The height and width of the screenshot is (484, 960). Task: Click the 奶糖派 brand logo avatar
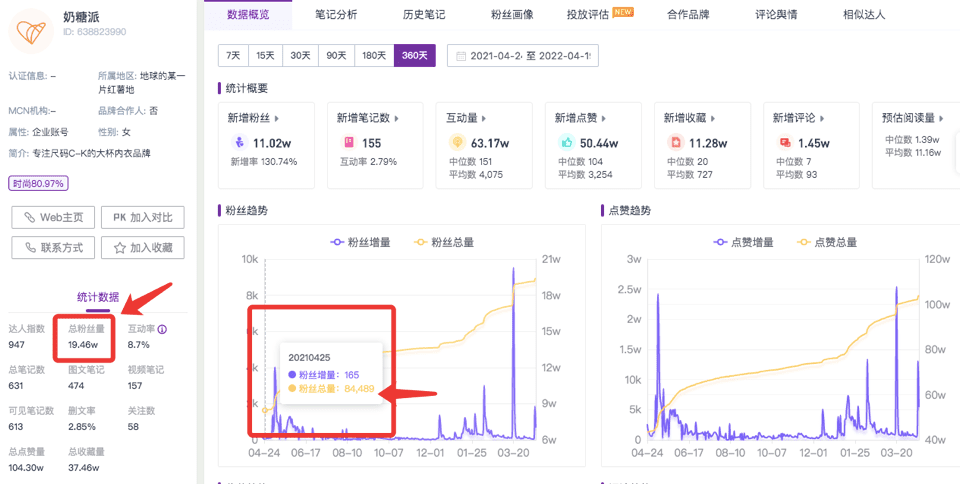coord(31,31)
